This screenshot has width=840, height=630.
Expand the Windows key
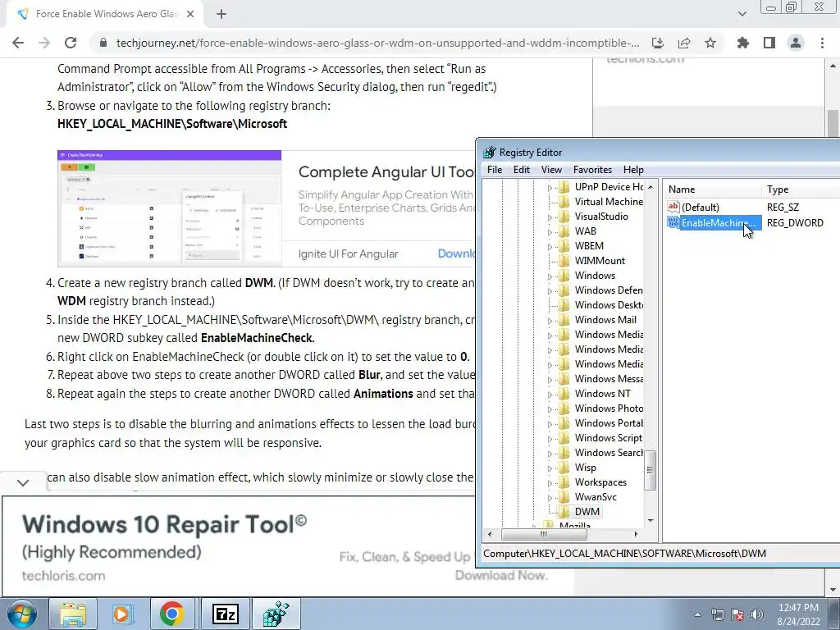coord(550,276)
